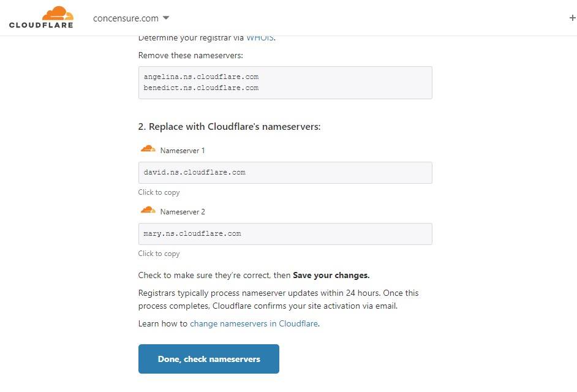Screen dimensions: 577x392
Task: Click 'Click to copy' under Nameserver 1
Action: pos(159,192)
